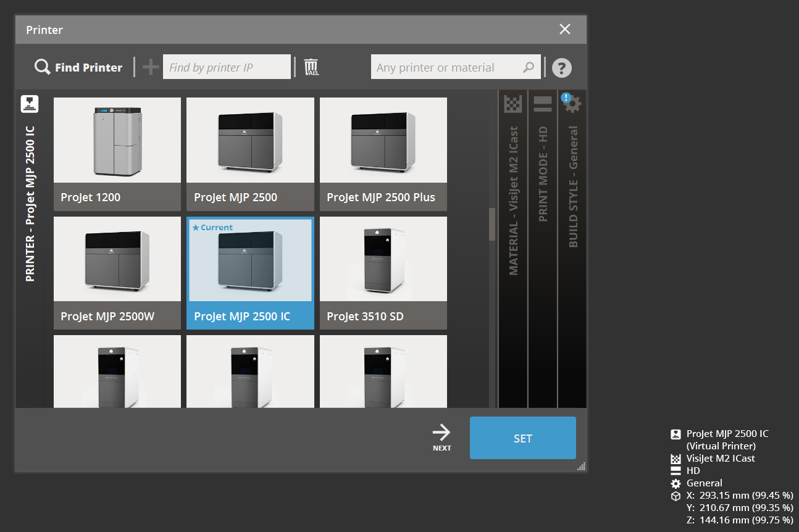799x532 pixels.
Task: Select the ProJet 3510 SD printer
Action: (383, 273)
